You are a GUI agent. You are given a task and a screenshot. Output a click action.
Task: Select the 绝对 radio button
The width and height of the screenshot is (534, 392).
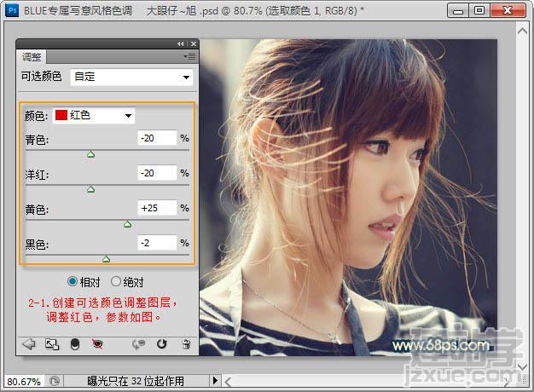pyautogui.click(x=116, y=281)
